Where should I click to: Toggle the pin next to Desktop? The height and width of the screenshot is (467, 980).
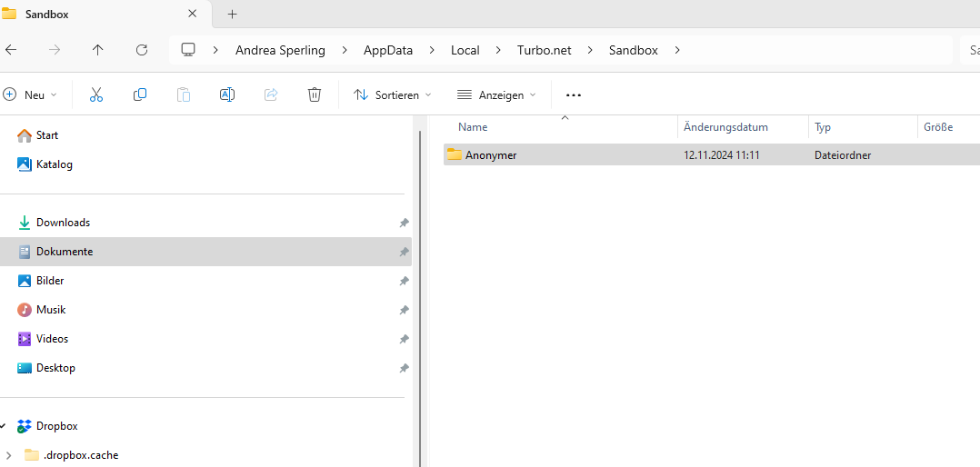coord(404,368)
